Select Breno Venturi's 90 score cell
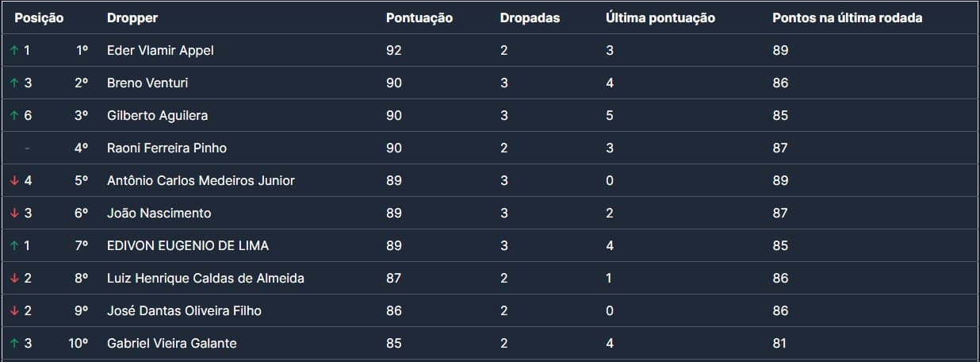Viewport: 980px width, 362px height. tap(394, 83)
